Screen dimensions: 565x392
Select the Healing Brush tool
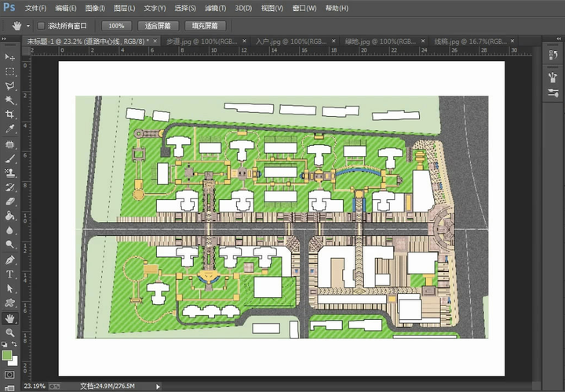[x=9, y=145]
